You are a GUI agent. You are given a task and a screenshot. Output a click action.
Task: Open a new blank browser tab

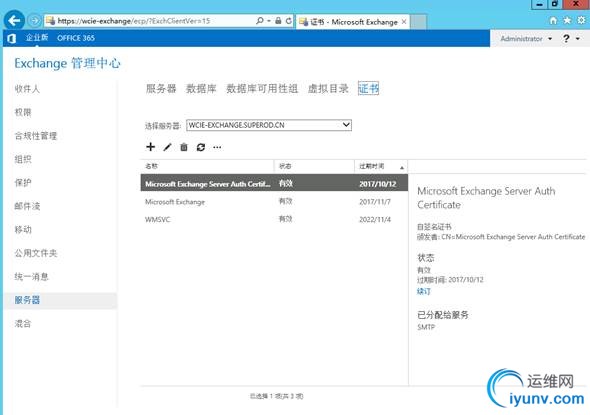point(418,22)
